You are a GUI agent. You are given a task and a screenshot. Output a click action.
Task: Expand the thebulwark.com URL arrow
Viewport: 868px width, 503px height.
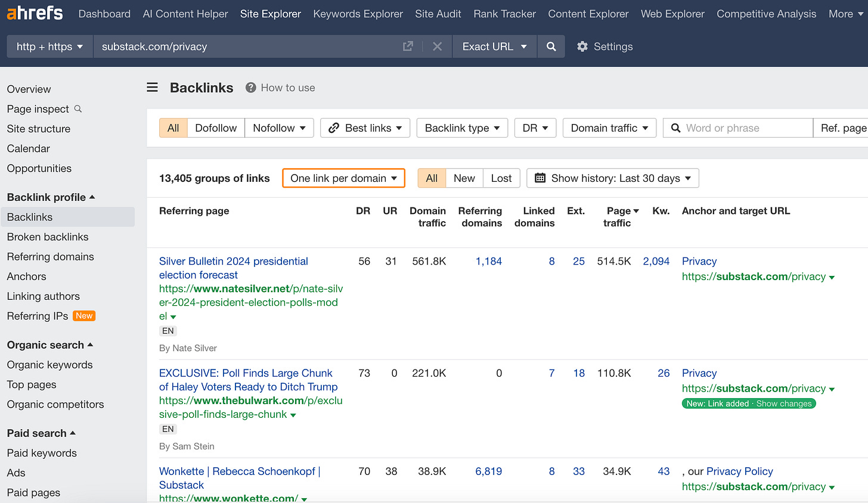click(293, 415)
